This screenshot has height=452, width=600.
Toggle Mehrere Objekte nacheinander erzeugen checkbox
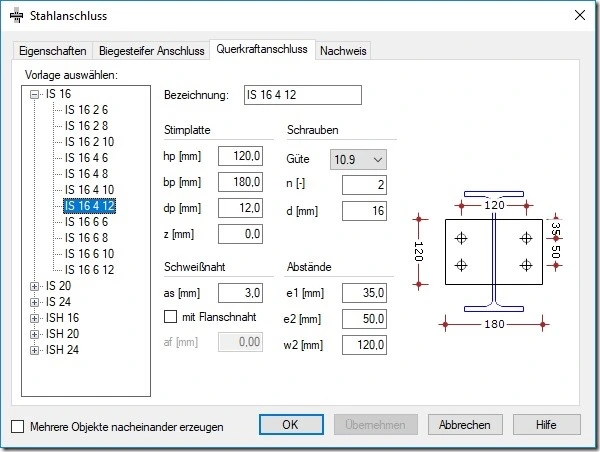(18, 426)
